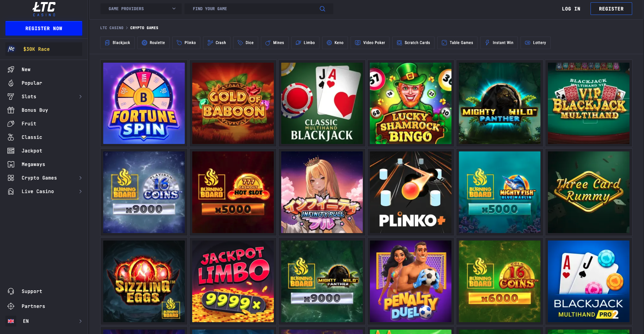Click the Support headset icon
Viewport: 644px width, 334px height.
pyautogui.click(x=11, y=291)
